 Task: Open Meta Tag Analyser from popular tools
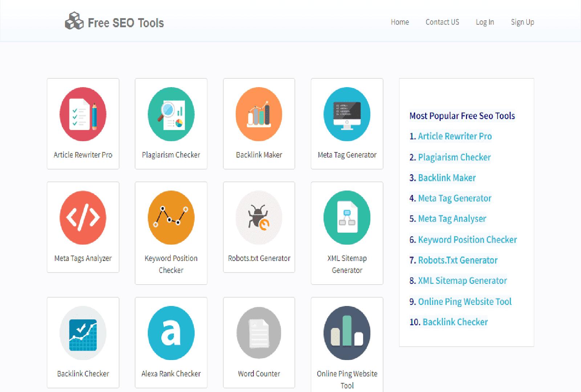pos(452,219)
